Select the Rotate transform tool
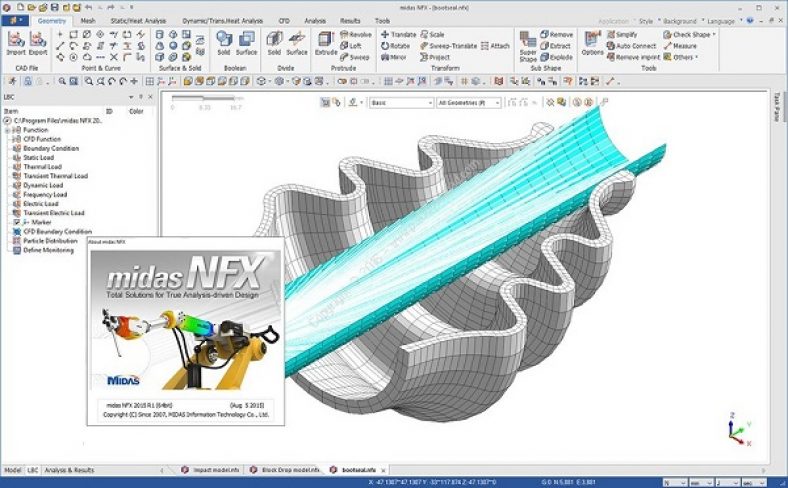The image size is (788, 488). (x=396, y=46)
